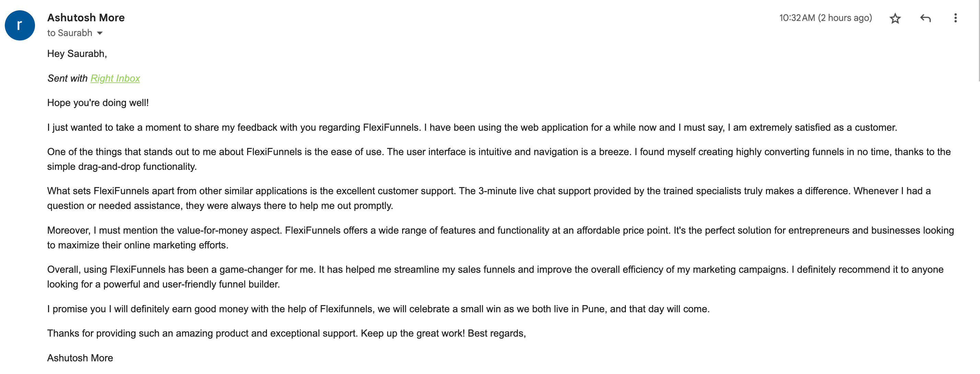Click the Reply arrow icon
This screenshot has height=374, width=980.
pos(925,18)
